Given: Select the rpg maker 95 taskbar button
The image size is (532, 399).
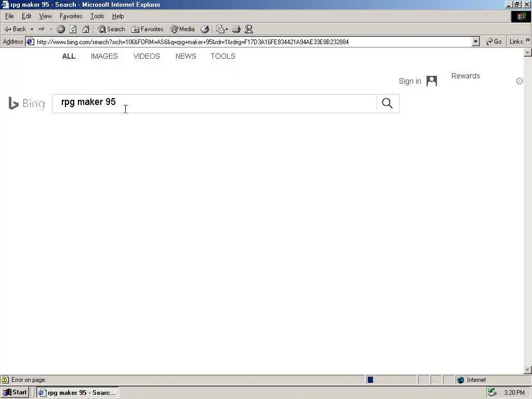Looking at the screenshot, I should 78,393.
